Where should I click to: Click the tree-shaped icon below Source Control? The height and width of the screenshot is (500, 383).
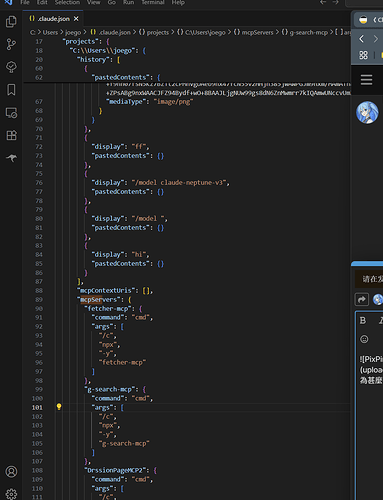11,67
